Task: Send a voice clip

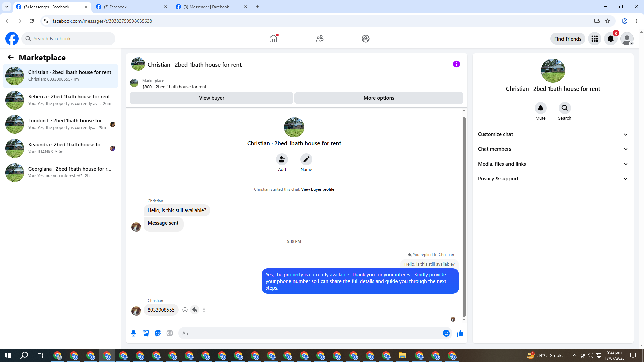Action: [133, 333]
